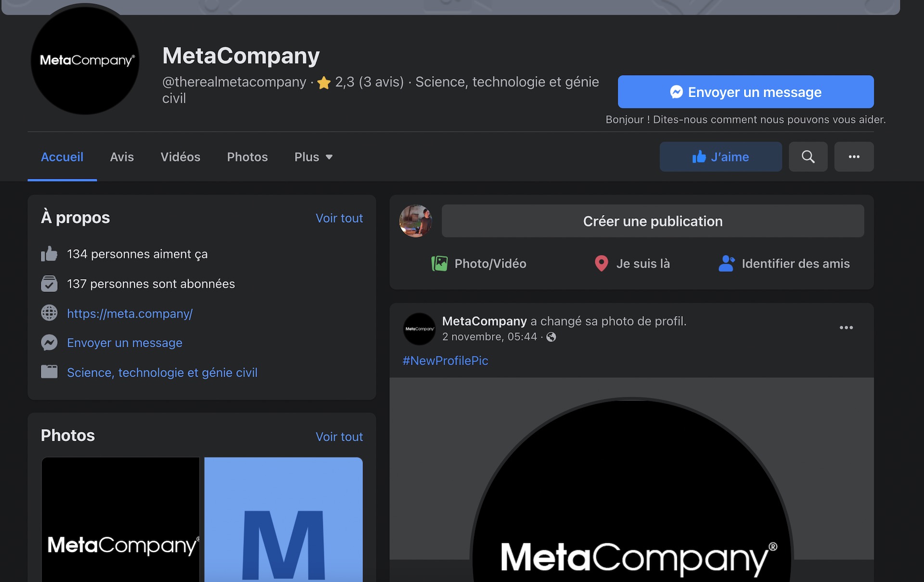Screen dimensions: 924x582
Task: Click Envoyer un message link in À propos
Action: (x=125, y=343)
